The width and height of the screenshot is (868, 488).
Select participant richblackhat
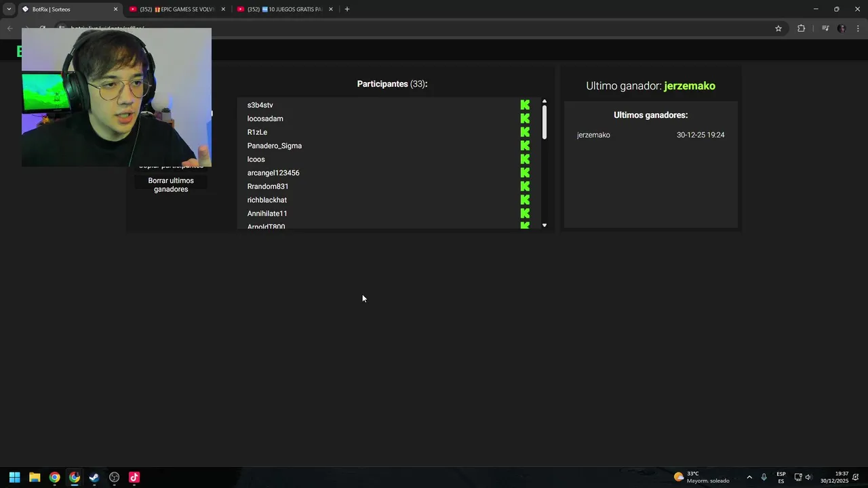coord(267,200)
